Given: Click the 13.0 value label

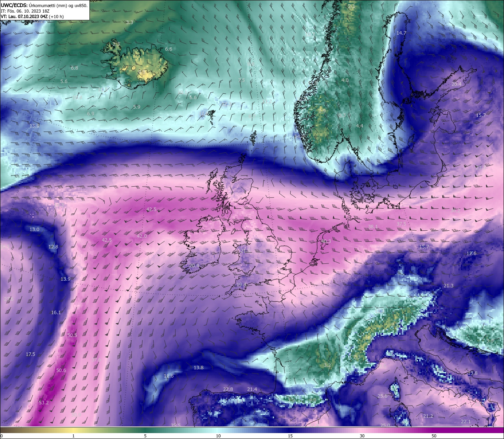Looking at the screenshot, I should click(34, 230).
